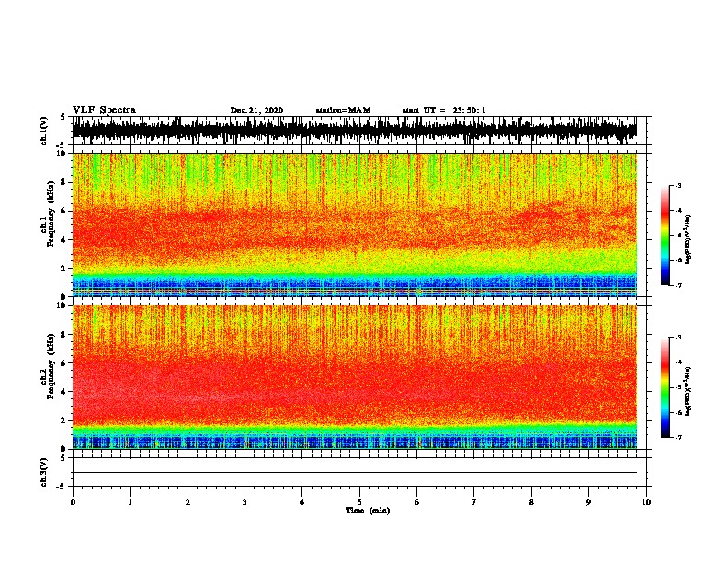Click the ch.1 frequency tick label "8"
Screen dimensions: 728x563
[63, 182]
